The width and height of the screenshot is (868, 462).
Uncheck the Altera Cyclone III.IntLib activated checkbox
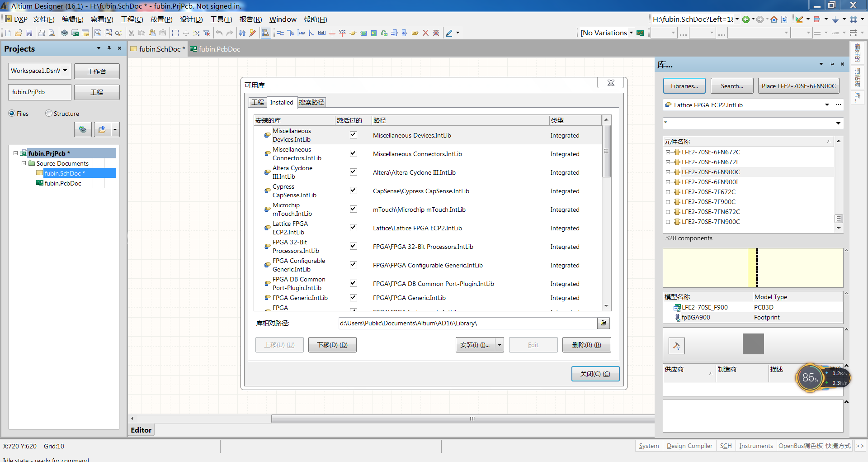354,172
